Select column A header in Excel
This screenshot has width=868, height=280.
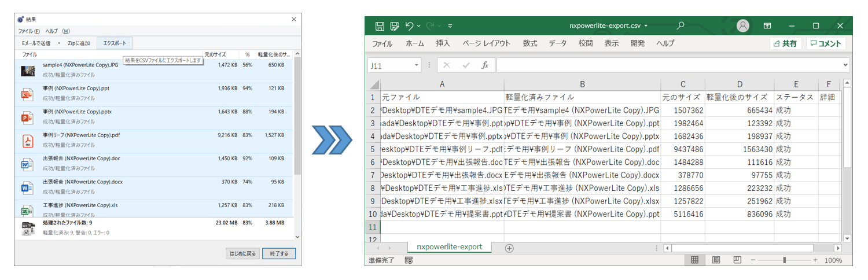click(x=442, y=84)
